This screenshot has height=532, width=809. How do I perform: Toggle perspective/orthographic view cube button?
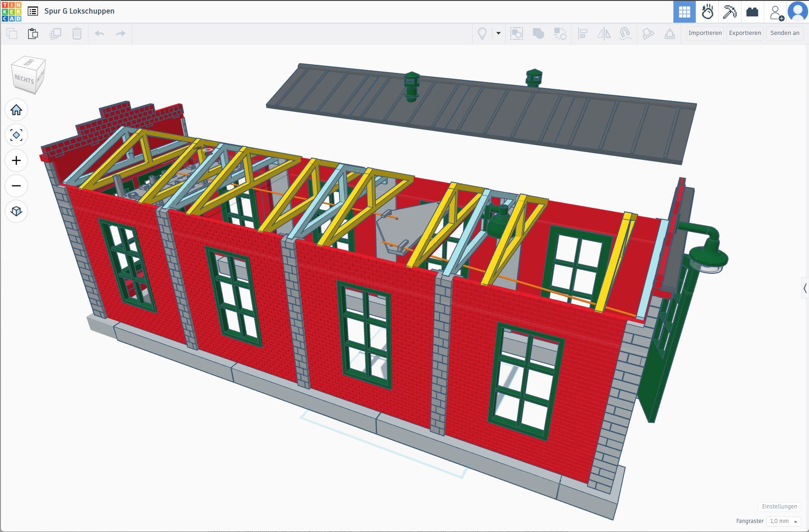[16, 211]
